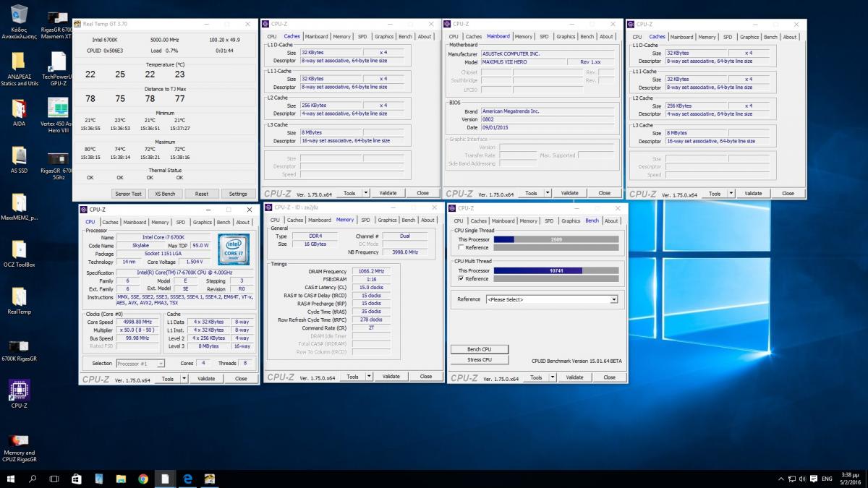This screenshot has height=488, width=868.
Task: Click Multi Thread This Processor score bar
Action: pyautogui.click(x=556, y=270)
